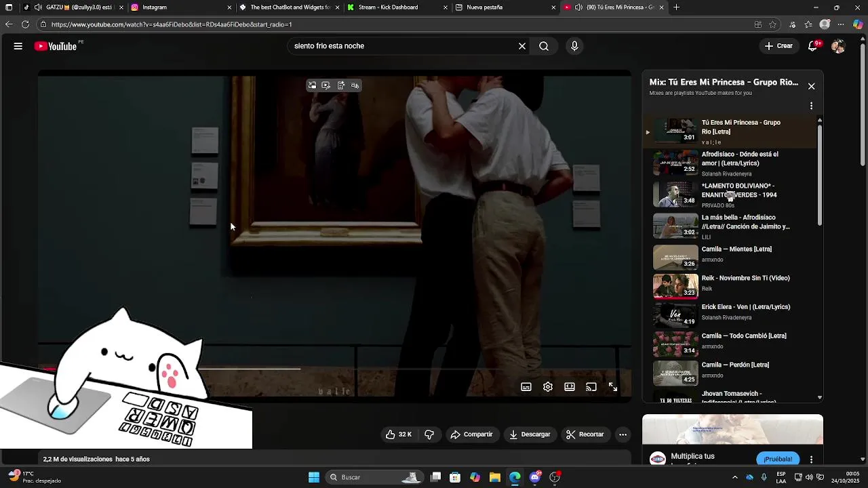The image size is (868, 488).
Task: Switch to the Nueva pestaña tab
Action: 505,7
